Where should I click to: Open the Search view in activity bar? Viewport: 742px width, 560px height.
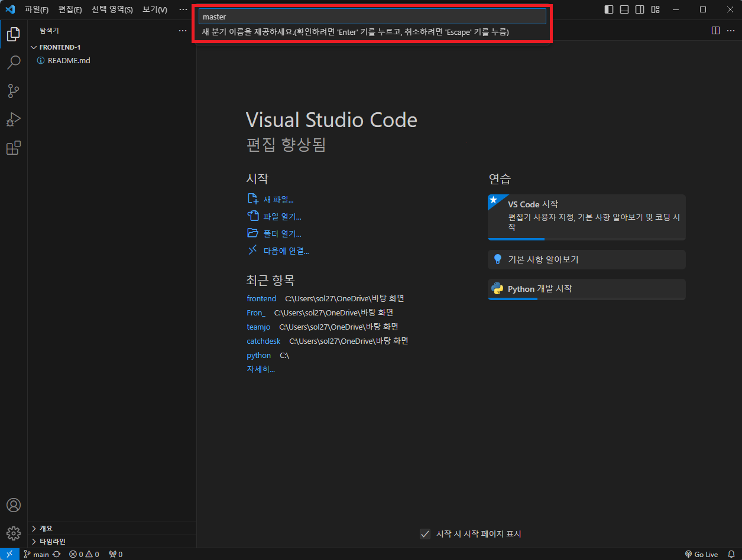pyautogui.click(x=14, y=62)
